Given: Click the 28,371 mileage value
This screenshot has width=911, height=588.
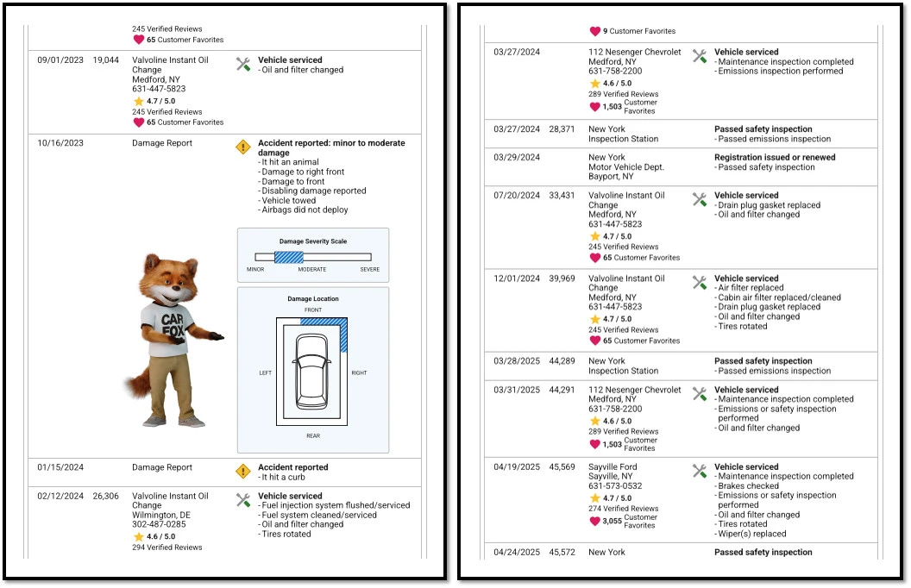Looking at the screenshot, I should [x=562, y=129].
